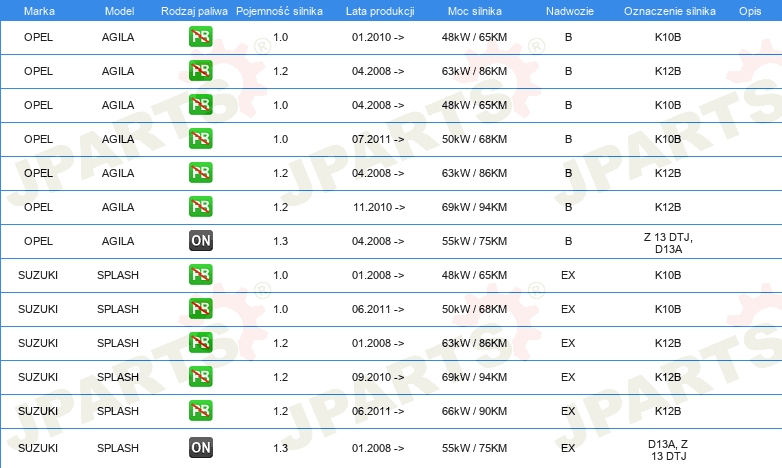Click the Nadwozie column header
The width and height of the screenshot is (782, 468).
(570, 11)
